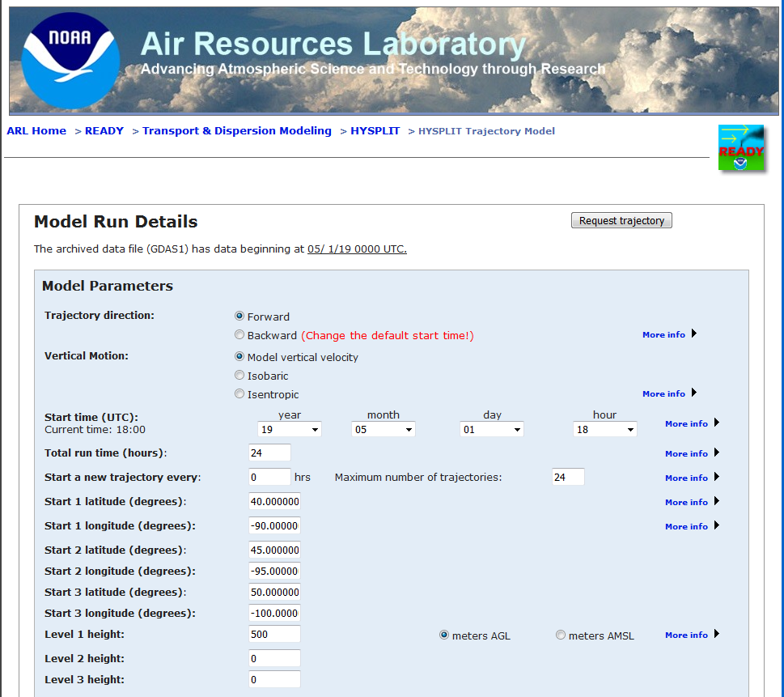Go to ARL Home breadcrumb
Image resolution: width=784 pixels, height=697 pixels.
(x=36, y=130)
